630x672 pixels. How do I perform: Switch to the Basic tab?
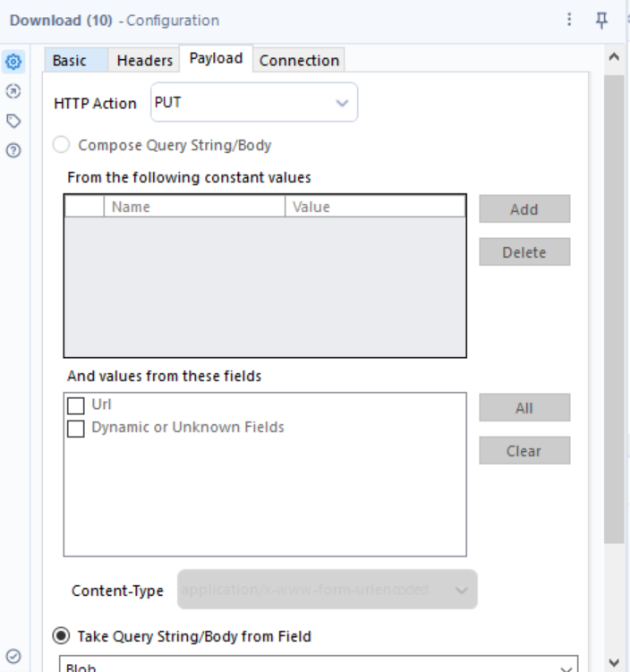coord(70,61)
